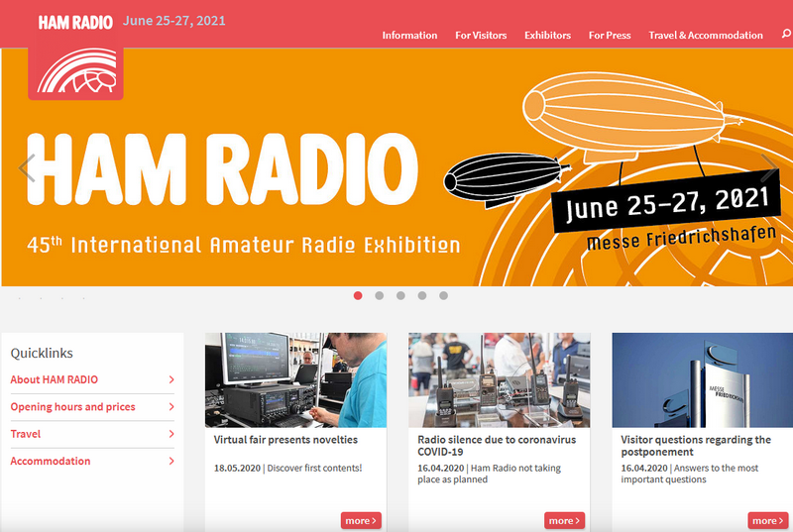This screenshot has width=793, height=532.
Task: Open the Messe Friedrichshafen sign thumbnail
Action: 703,379
